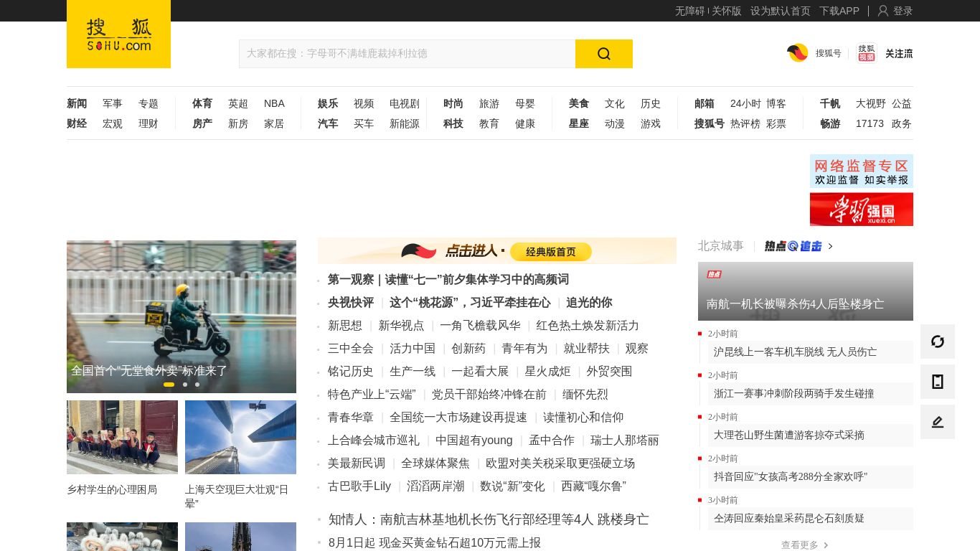Screen dimensions: 980x551
Task: Open the 网络监督专区 banner
Action: [862, 171]
